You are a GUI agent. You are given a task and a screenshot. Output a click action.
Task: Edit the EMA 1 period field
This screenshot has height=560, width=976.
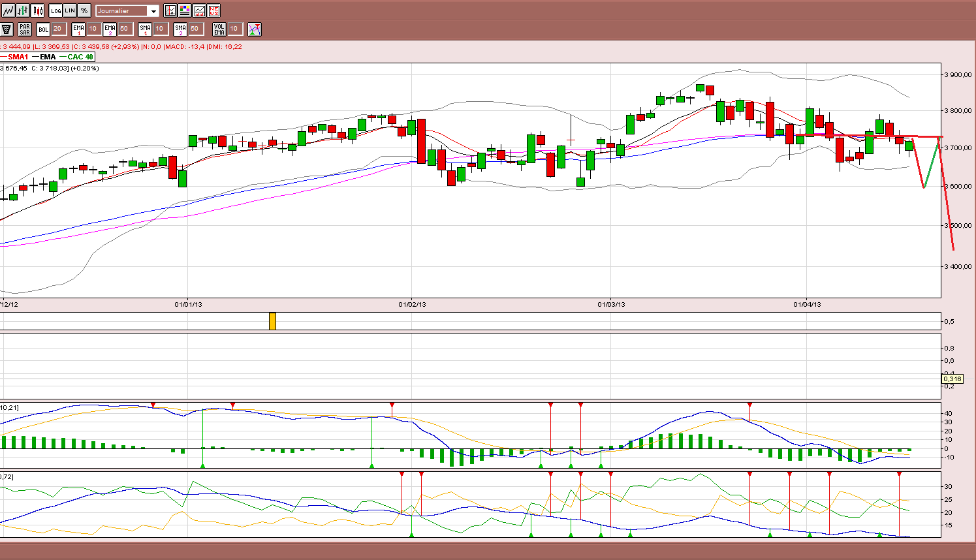tap(93, 29)
